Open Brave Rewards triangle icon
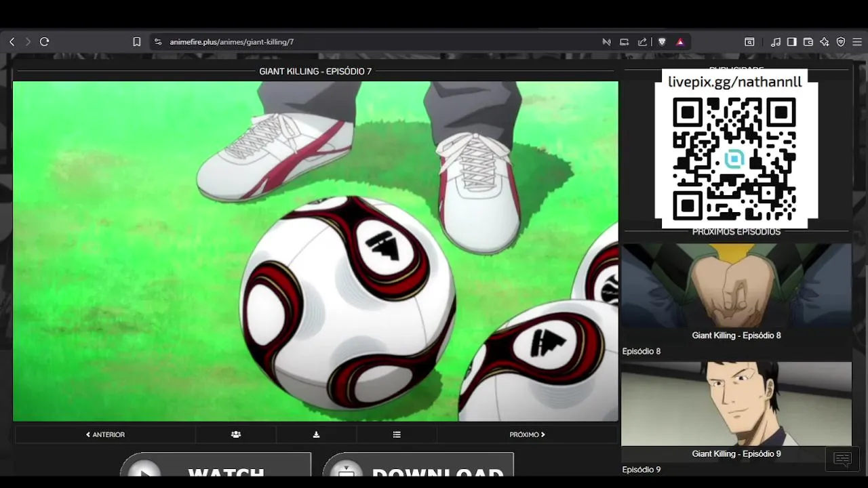 (x=680, y=42)
